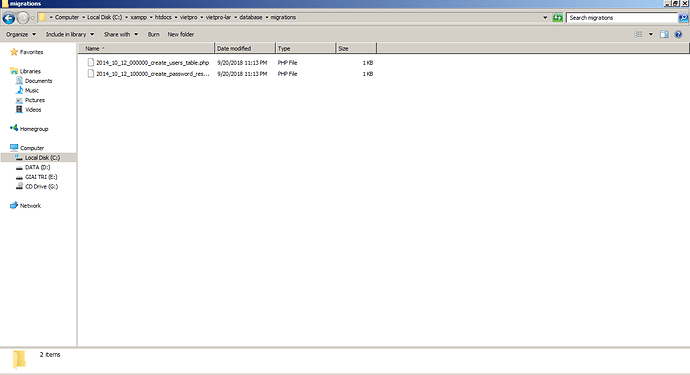Open Include in library menu
Viewport: 690px width, 375px height.
(x=70, y=34)
